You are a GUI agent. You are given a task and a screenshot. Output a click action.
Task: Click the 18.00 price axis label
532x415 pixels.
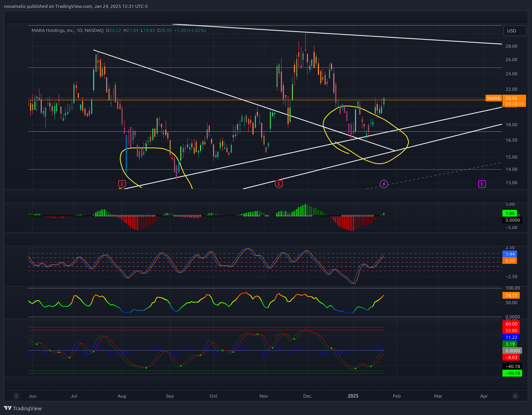[x=511, y=125]
